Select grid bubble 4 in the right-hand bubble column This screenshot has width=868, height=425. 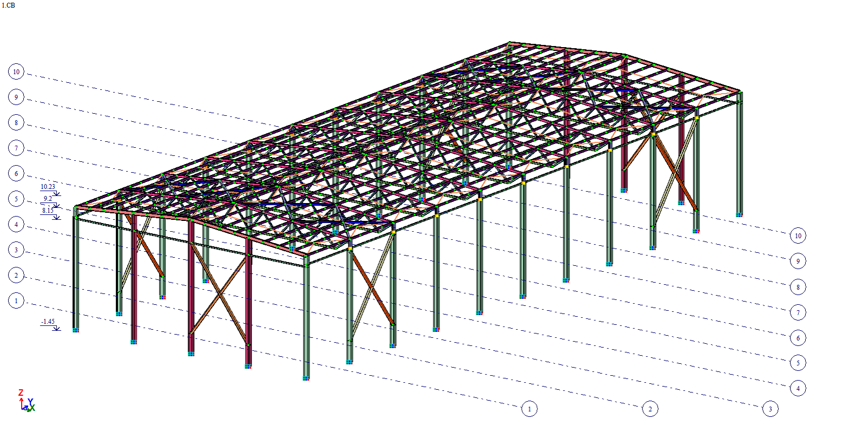(x=798, y=388)
